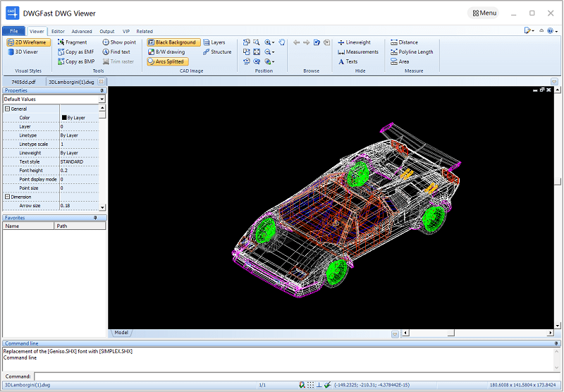Open the Find text tool
Image resolution: width=564 pixels, height=392 pixels.
[x=116, y=51]
